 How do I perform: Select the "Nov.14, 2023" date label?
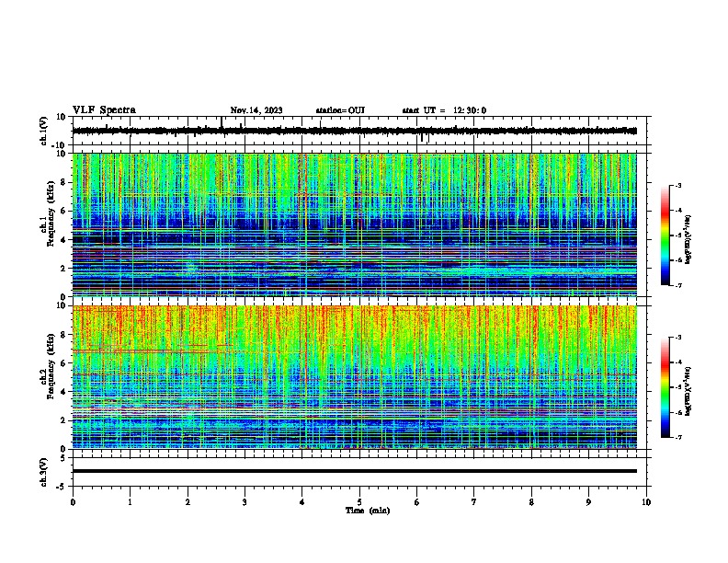[256, 110]
